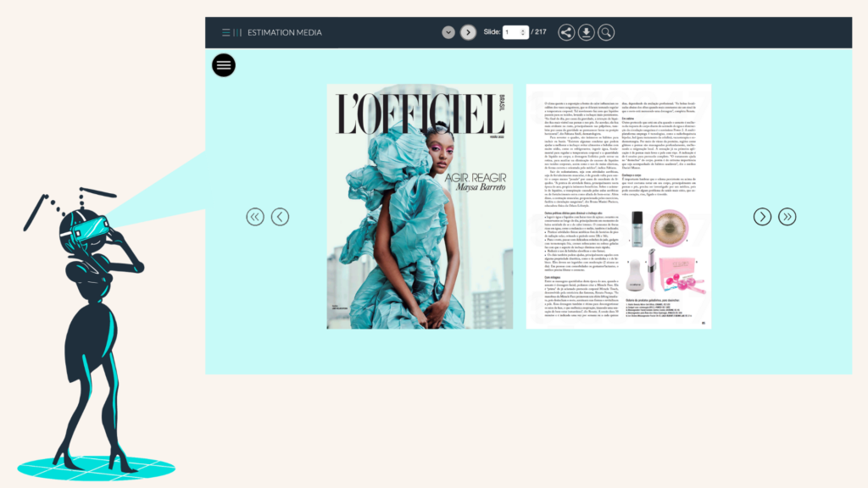868x488 pixels.
Task: Click the down chevron button before the Slide field
Action: click(x=448, y=33)
